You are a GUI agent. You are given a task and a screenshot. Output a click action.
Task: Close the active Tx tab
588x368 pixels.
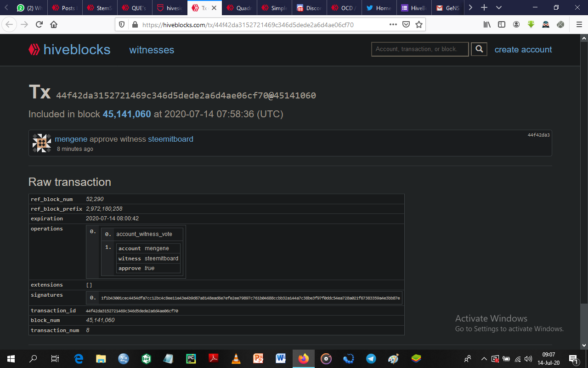(214, 8)
